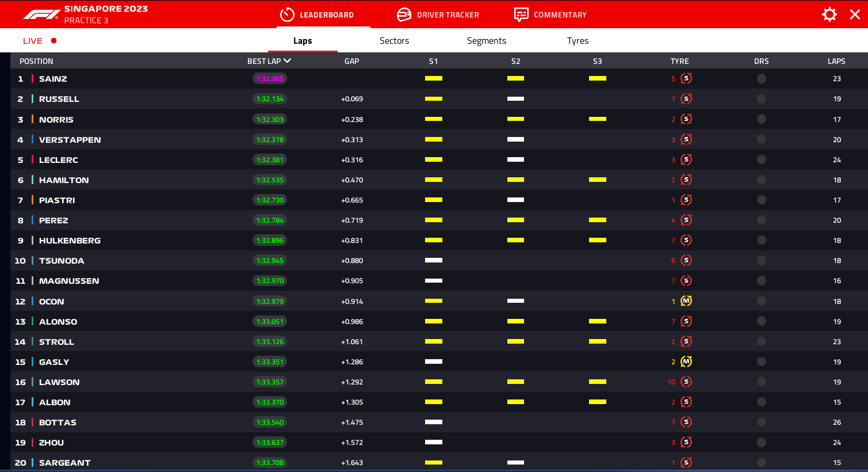The height and width of the screenshot is (472, 868).
Task: Click Norris's soft tyre icon
Action: (x=686, y=119)
